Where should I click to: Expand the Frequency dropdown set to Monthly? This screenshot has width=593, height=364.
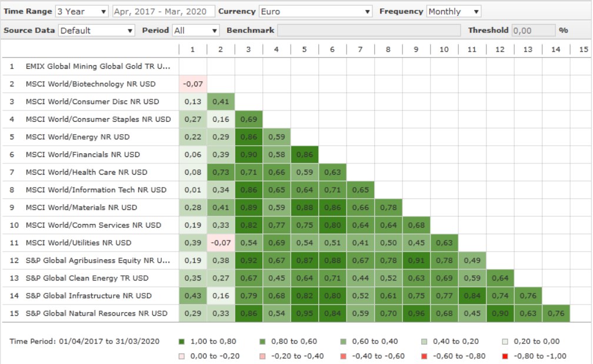[x=454, y=12]
